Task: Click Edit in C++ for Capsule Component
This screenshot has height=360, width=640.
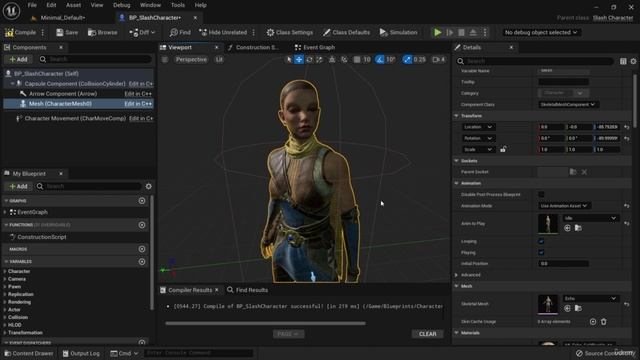Action: [x=141, y=84]
